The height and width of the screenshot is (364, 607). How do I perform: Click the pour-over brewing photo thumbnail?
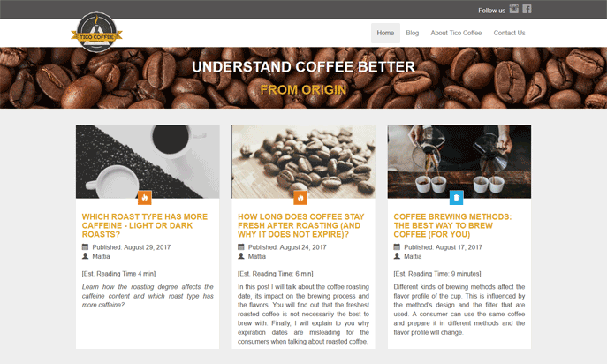[x=459, y=162]
